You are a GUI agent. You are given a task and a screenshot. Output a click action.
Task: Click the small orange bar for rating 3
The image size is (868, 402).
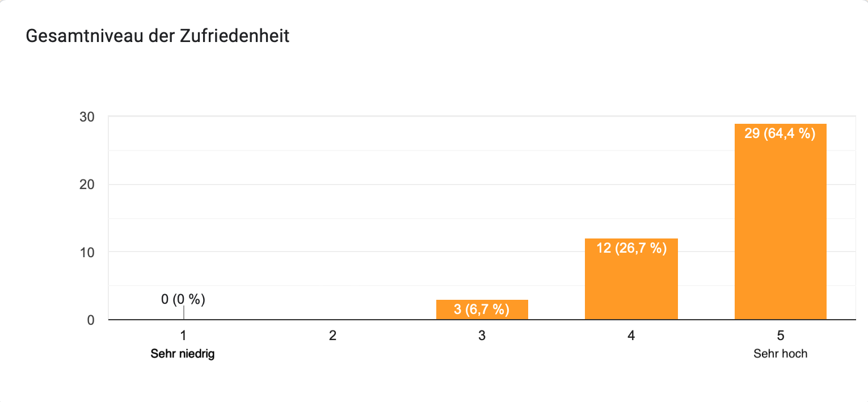pos(482,309)
